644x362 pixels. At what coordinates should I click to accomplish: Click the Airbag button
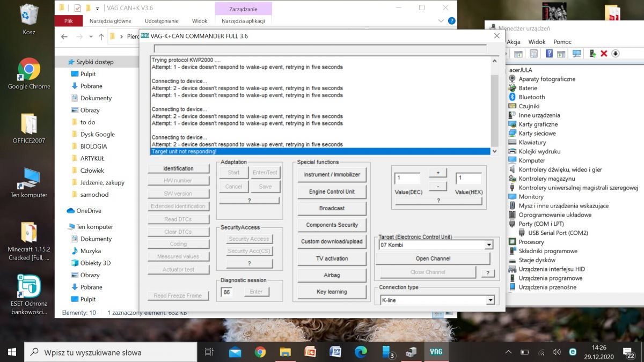click(332, 275)
